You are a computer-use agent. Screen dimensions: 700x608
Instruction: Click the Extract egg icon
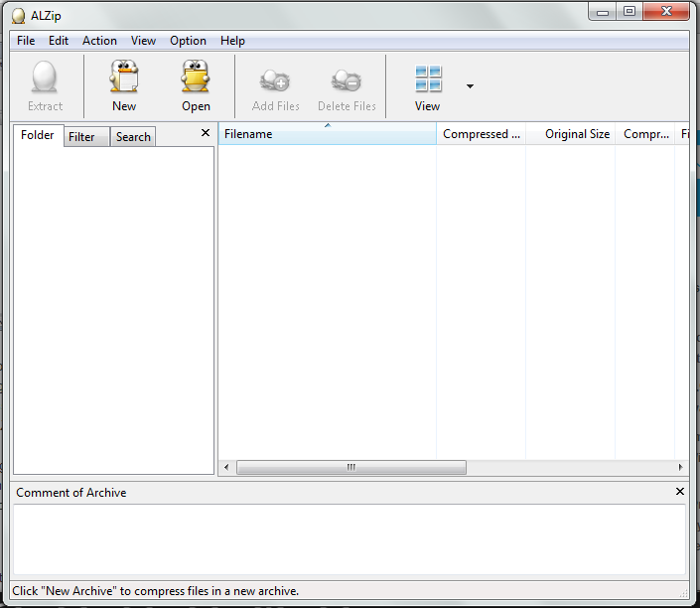coord(45,77)
